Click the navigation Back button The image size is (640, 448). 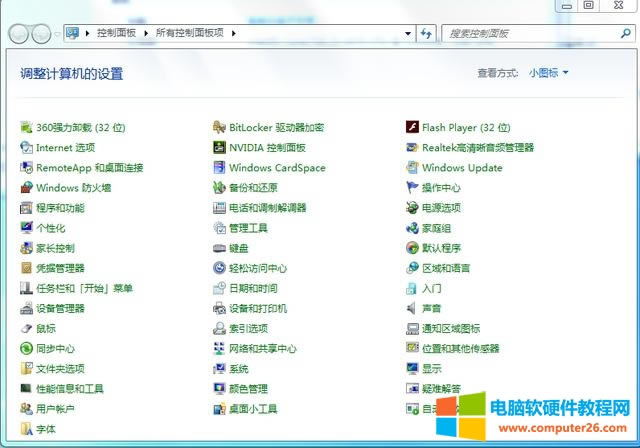[18, 34]
